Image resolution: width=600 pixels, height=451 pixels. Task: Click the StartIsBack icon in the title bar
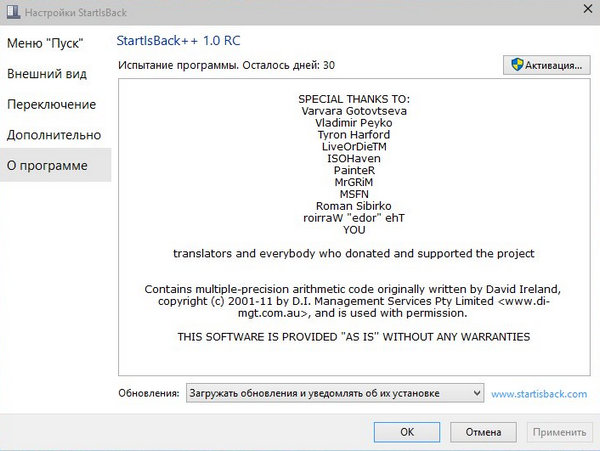(x=13, y=10)
